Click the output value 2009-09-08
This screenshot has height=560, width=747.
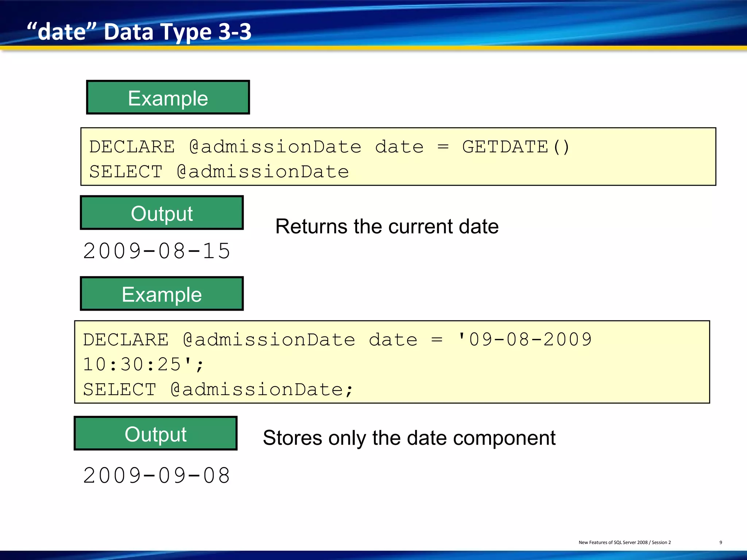pos(157,476)
